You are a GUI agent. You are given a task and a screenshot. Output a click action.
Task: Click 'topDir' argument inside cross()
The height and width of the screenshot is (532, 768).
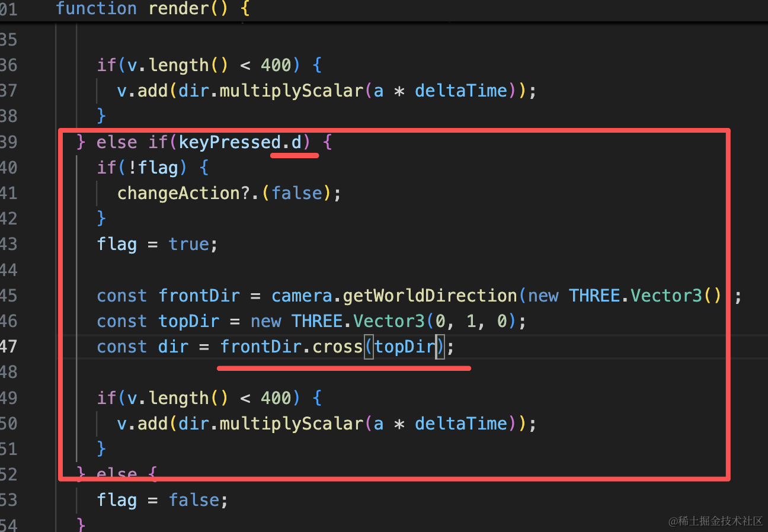(405, 346)
